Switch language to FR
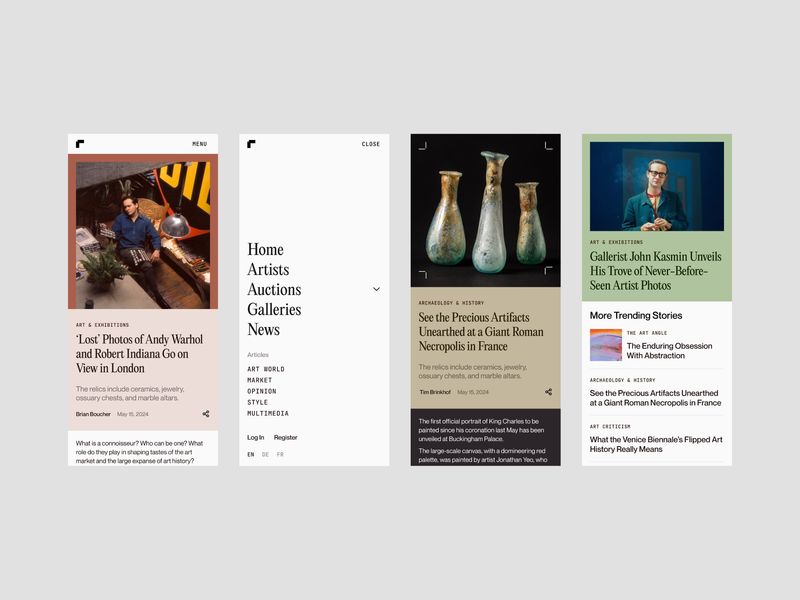Screen dimensions: 800x600 tap(280, 454)
